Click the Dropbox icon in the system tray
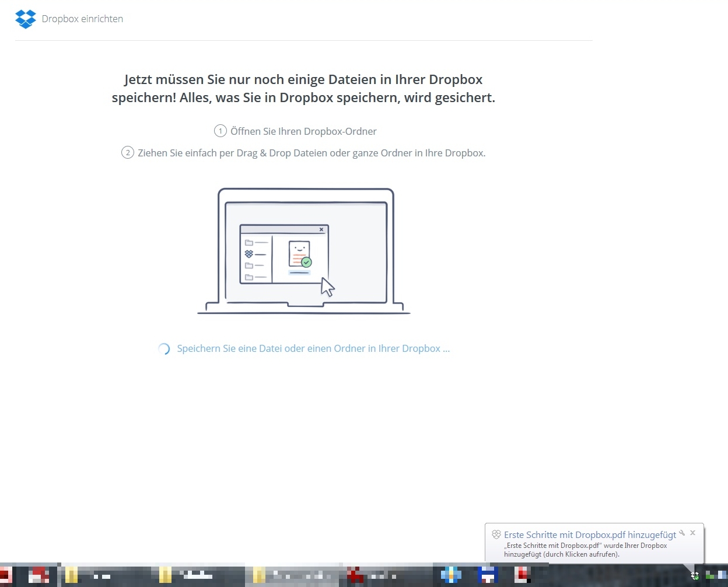Viewport: 728px width, 587px height. point(695,576)
